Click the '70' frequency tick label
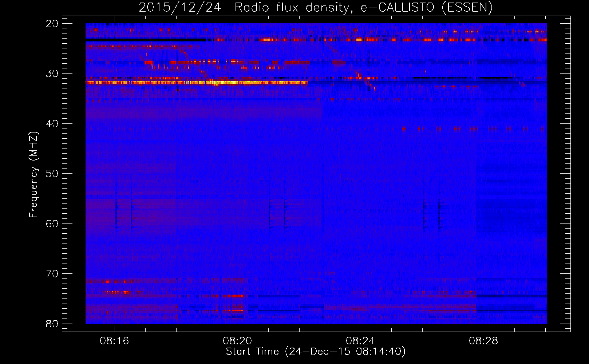 click(x=52, y=274)
